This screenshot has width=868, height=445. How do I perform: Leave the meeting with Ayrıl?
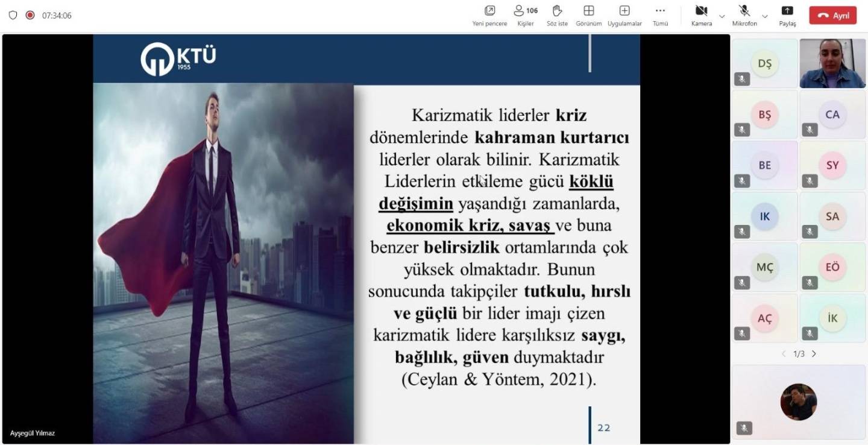coord(832,16)
